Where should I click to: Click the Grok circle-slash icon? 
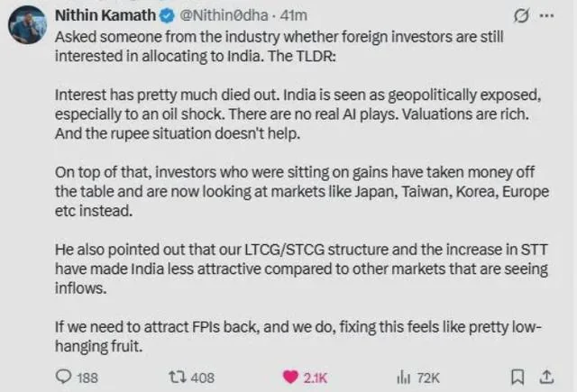[x=519, y=15]
